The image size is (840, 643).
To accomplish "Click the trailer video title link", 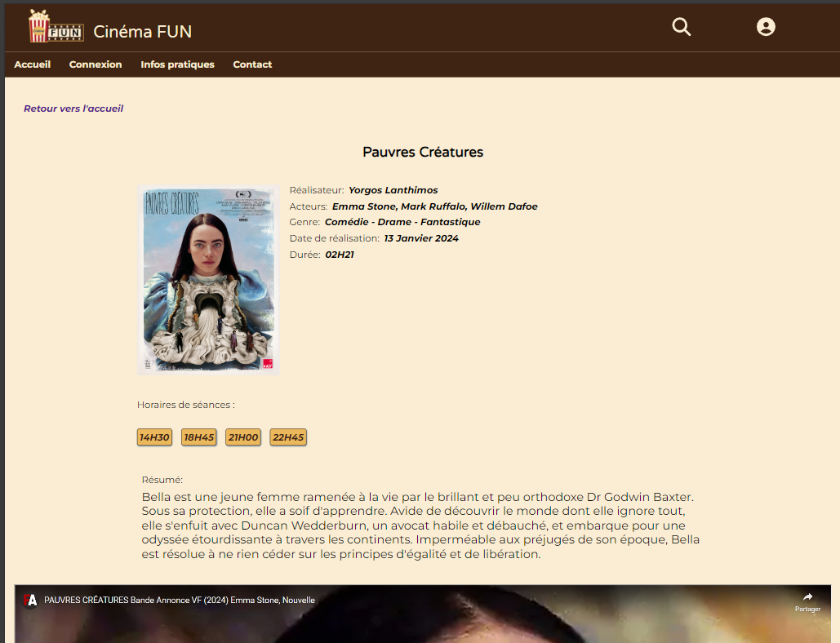I will (x=180, y=601).
